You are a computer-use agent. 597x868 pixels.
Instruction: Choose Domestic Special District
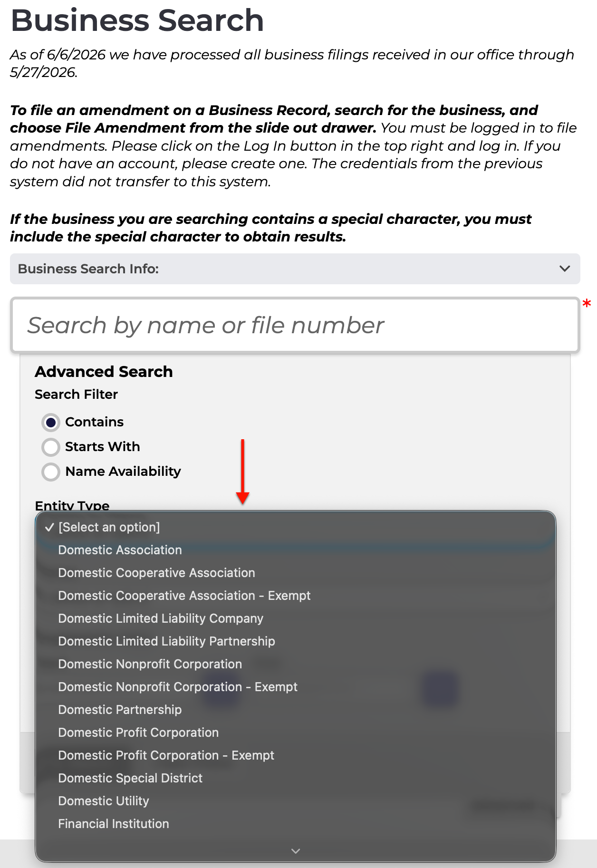coord(296,778)
